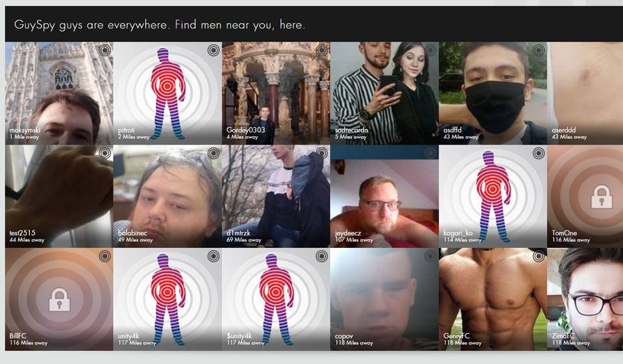The image size is (623, 364).
Task: Tap the target icon on Gordey0303's tile
Action: click(x=321, y=50)
